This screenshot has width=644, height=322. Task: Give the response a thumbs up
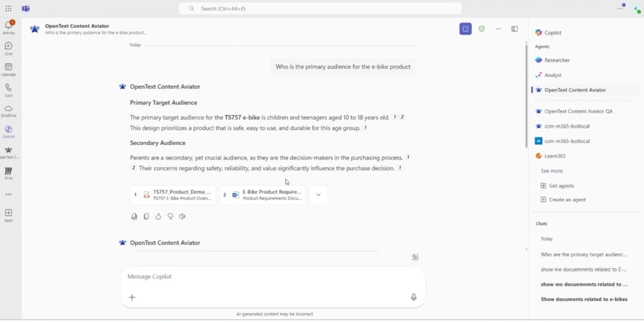click(158, 216)
